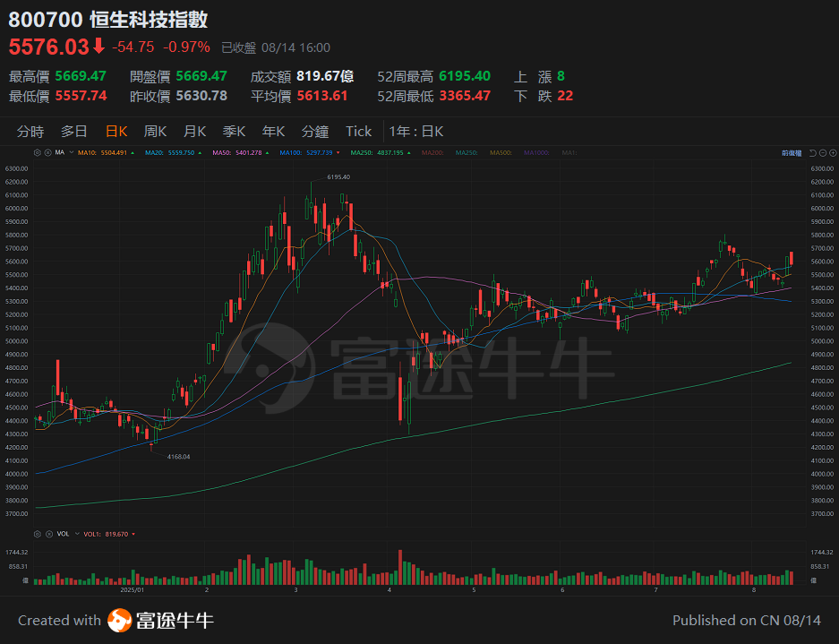This screenshot has width=839, height=644.
Task: Click the tallest volume bar in April
Action: tap(399, 569)
